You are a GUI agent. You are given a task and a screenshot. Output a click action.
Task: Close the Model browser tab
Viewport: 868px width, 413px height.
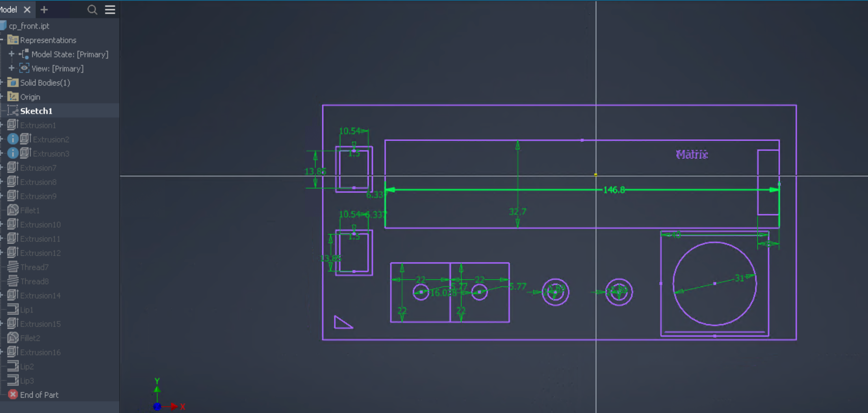point(27,10)
